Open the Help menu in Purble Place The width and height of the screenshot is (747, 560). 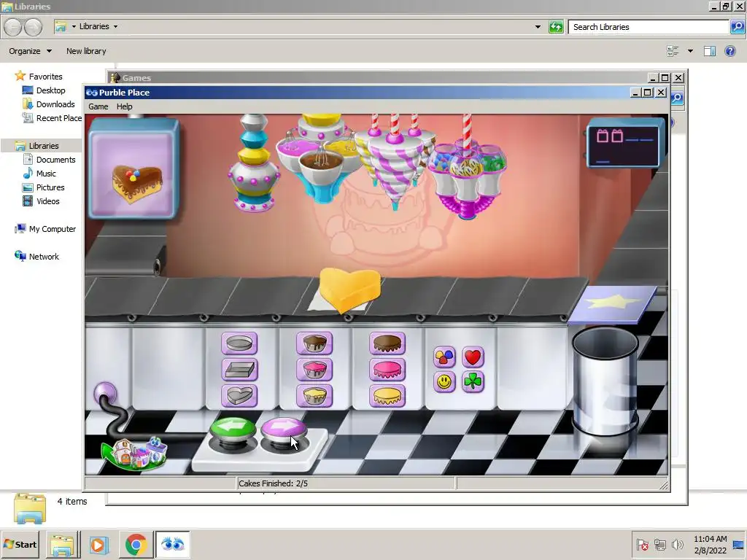tap(124, 106)
